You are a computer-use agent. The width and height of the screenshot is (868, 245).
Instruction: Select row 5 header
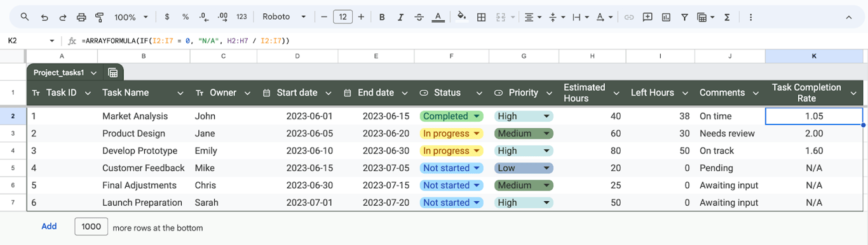(x=13, y=168)
